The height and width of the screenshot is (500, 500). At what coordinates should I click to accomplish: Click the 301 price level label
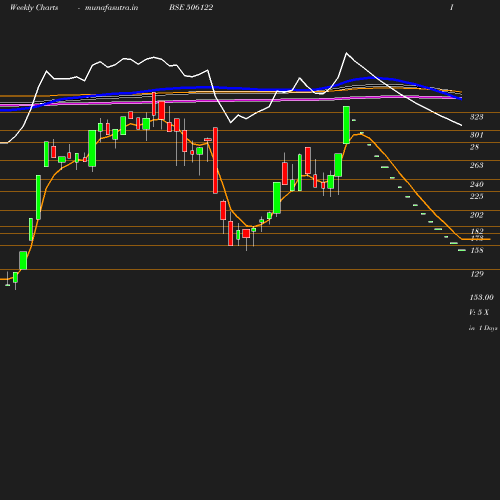(x=477, y=135)
